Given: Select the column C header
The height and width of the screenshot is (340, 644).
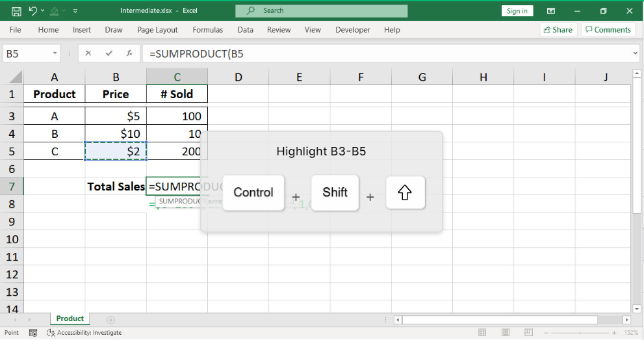Looking at the screenshot, I should point(177,77).
